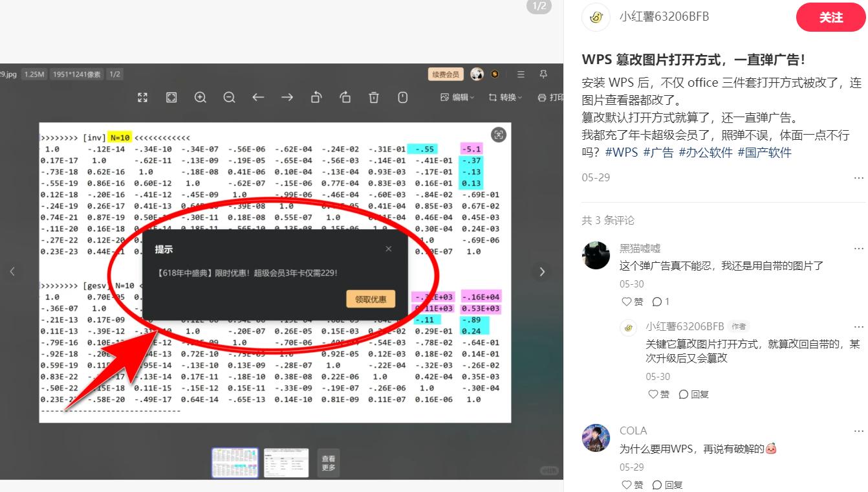The image size is (868, 492).
Task: Click the mouse-shaped icon in viewer toolbar
Action: click(403, 97)
